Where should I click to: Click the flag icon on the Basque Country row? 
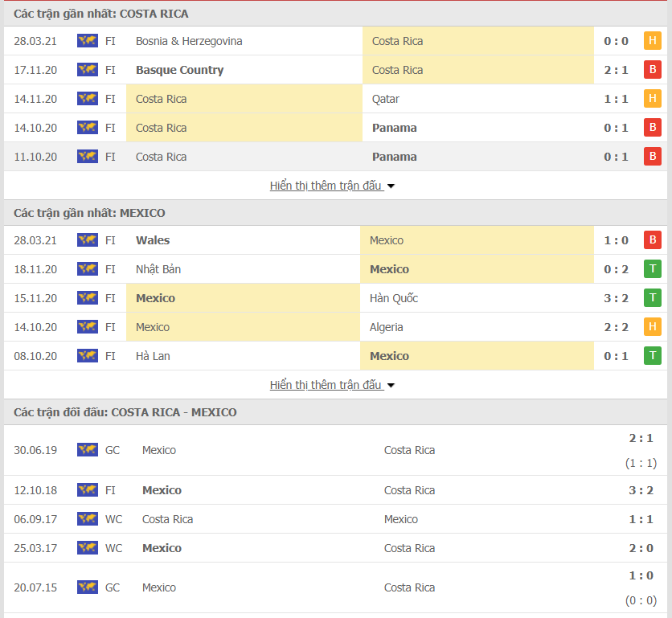pyautogui.click(x=88, y=70)
